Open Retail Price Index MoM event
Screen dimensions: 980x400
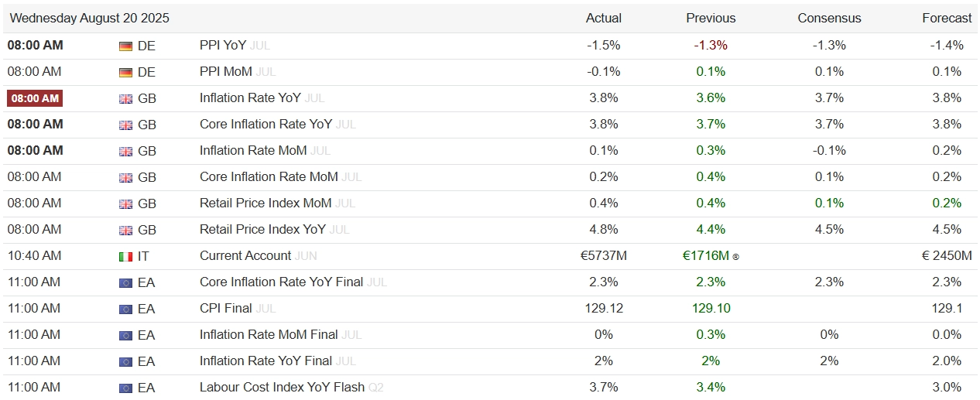click(x=266, y=203)
